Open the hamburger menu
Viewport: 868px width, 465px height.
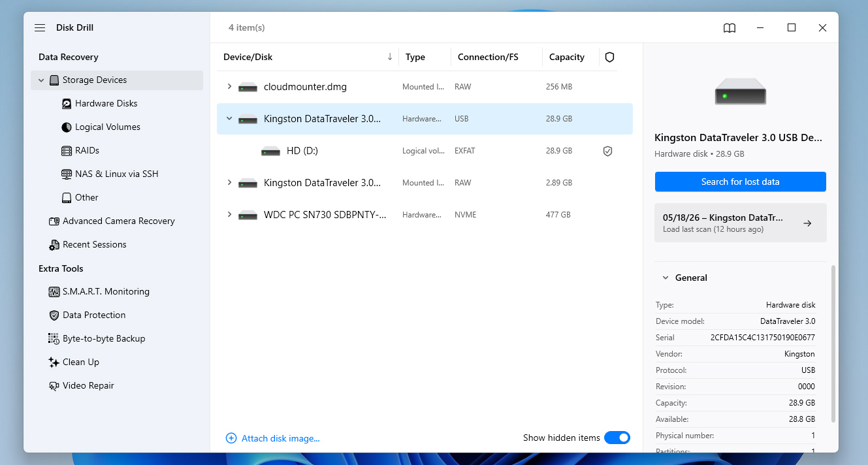coord(40,27)
